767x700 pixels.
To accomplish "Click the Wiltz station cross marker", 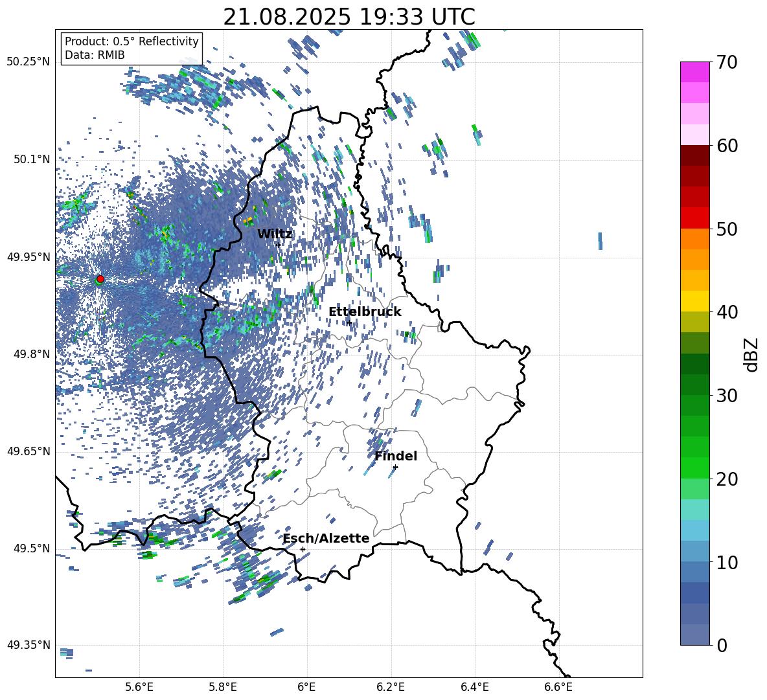I will pyautogui.click(x=279, y=245).
